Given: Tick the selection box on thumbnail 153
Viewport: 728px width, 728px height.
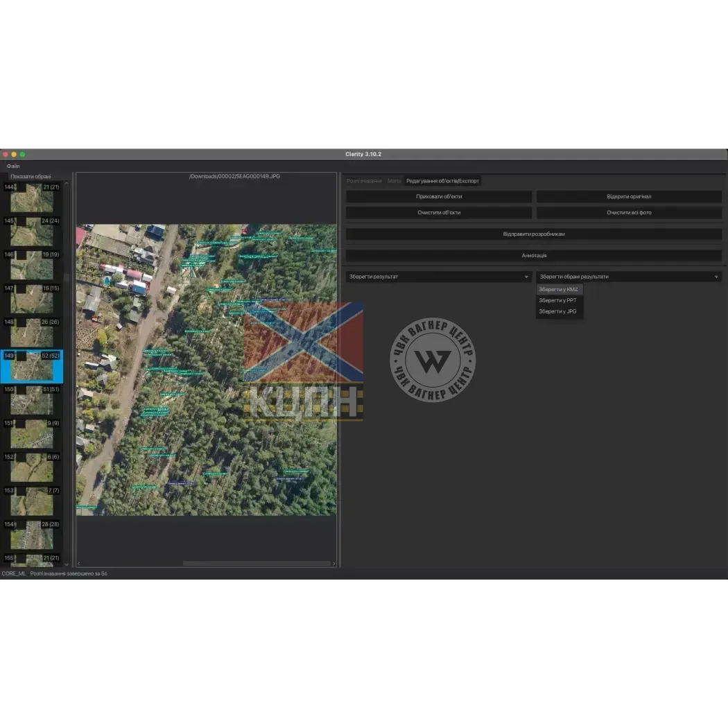Looking at the screenshot, I should [x=20, y=491].
